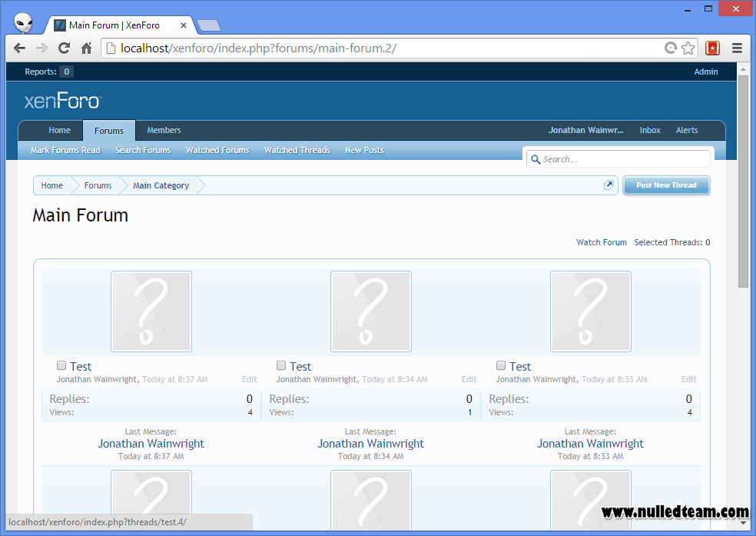Screen dimensions: 756x536
Task: Click last message date Today at 8:34 AM
Action: (371, 456)
